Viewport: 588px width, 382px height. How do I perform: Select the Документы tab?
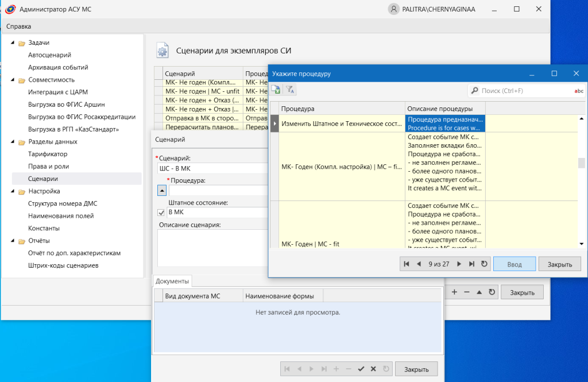coord(172,281)
